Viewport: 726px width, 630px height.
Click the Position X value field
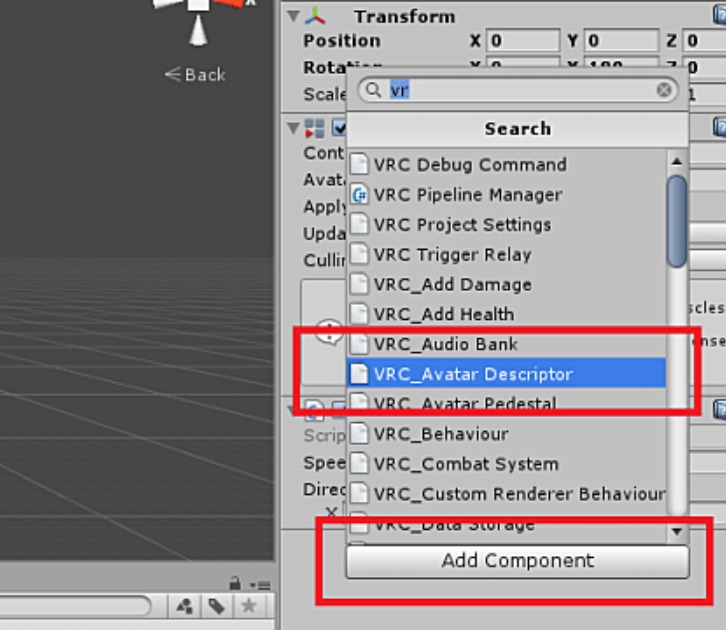(523, 41)
